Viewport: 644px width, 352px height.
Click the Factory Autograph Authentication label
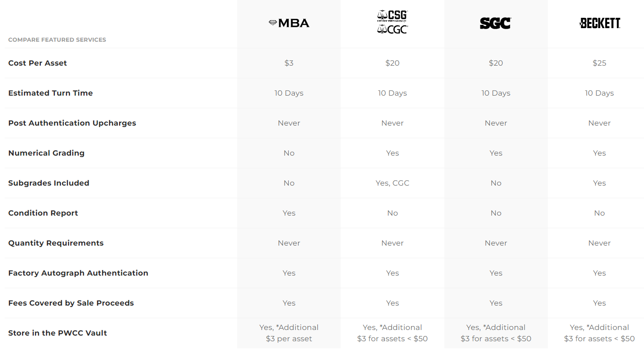(78, 273)
